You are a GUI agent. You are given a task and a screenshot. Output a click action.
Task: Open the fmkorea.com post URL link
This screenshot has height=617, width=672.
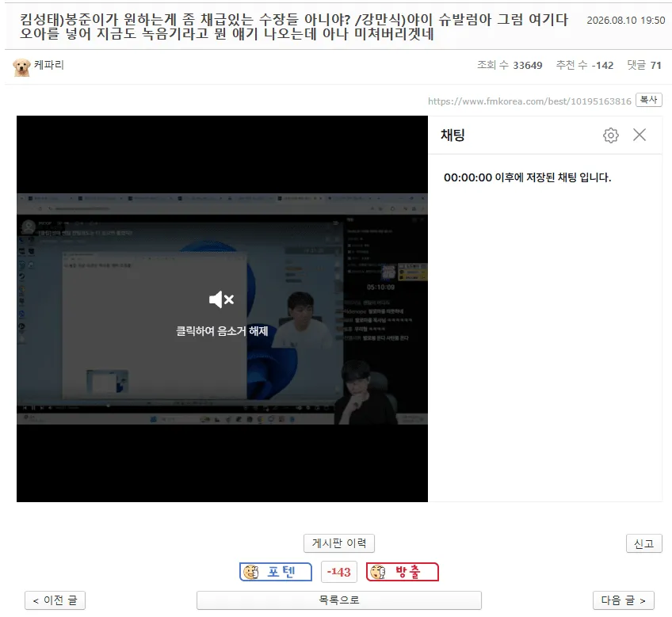[529, 101]
